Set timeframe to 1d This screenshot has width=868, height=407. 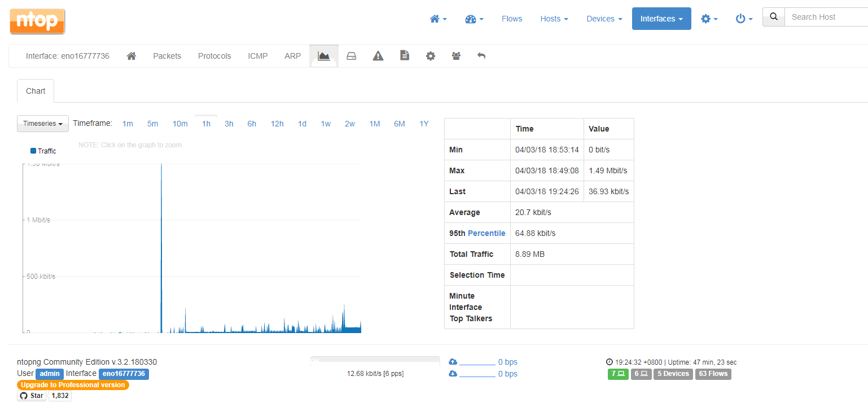(303, 124)
